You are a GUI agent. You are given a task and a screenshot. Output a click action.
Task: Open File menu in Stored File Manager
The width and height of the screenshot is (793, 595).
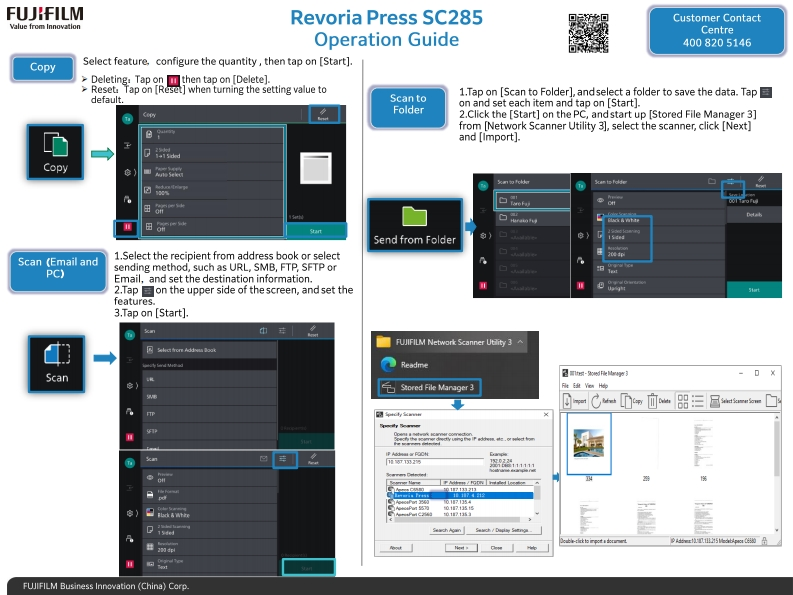click(565, 386)
